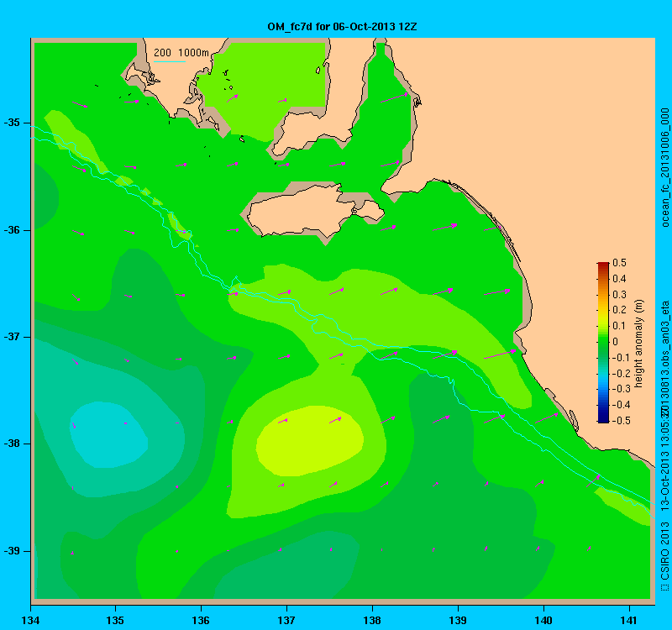The height and width of the screenshot is (630, 672).
Task: Pick the '-0.2' color bar tick label
Action: [621, 373]
